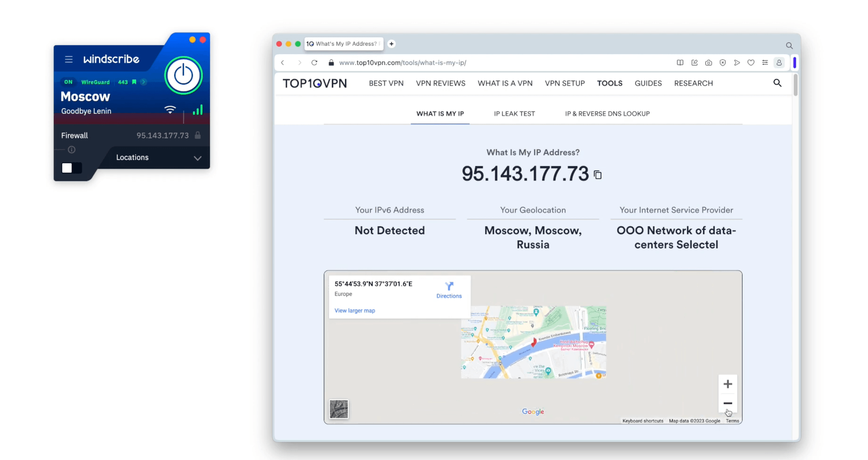Click the camera snapshot icon in toolbar
Screen dimensions: 868x460
[709, 63]
